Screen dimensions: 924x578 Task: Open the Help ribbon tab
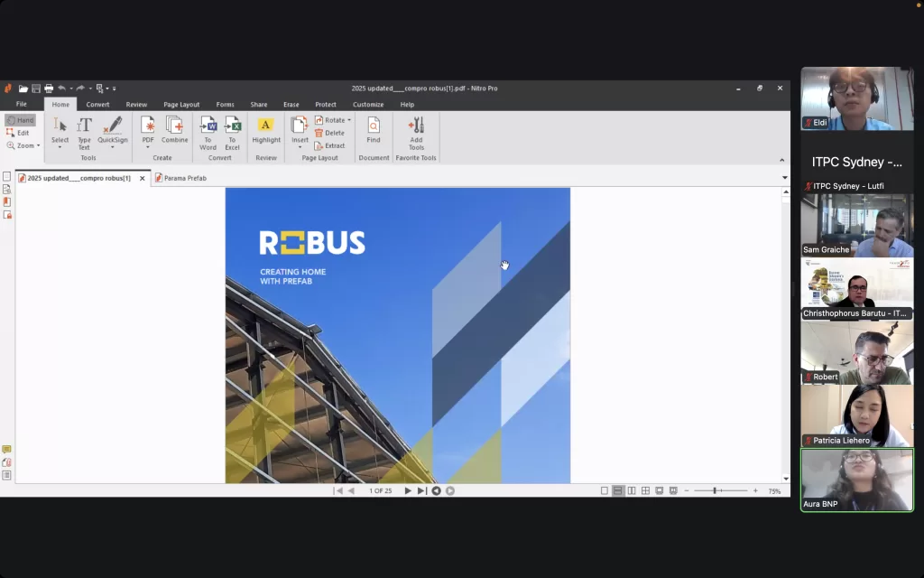click(x=407, y=105)
